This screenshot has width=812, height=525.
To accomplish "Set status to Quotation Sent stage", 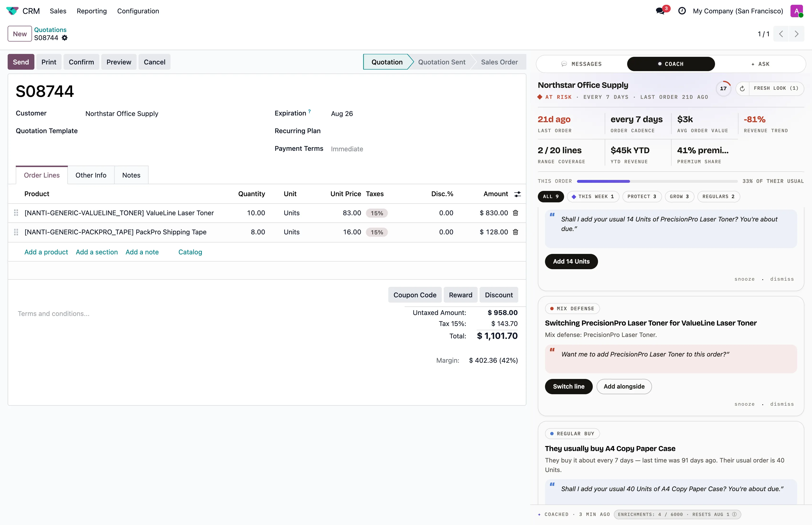I will (x=442, y=62).
